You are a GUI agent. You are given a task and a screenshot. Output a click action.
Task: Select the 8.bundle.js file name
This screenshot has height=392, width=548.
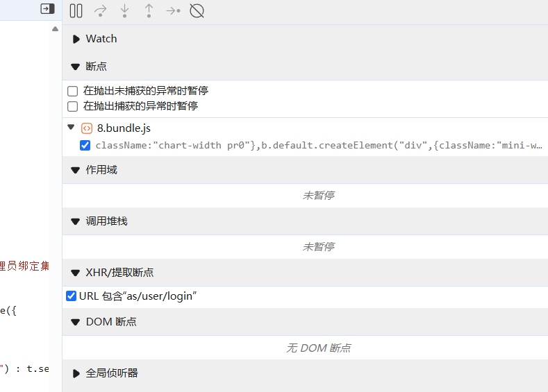124,128
